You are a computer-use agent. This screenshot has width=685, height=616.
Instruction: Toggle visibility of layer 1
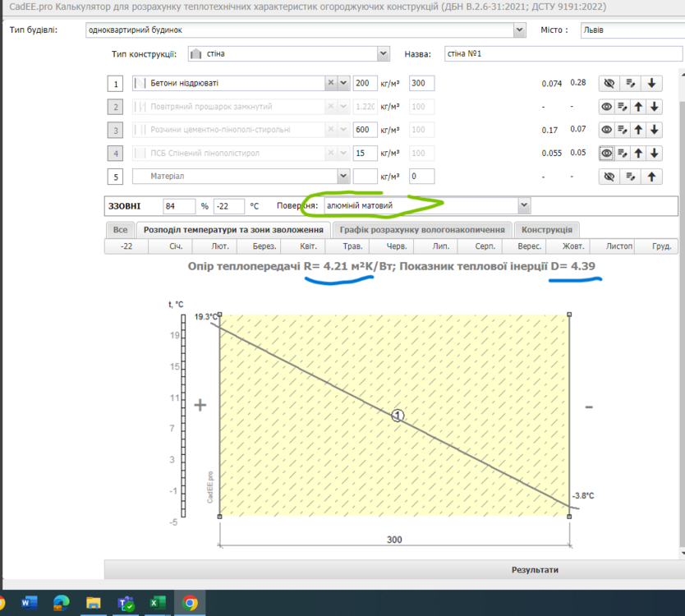click(x=609, y=84)
